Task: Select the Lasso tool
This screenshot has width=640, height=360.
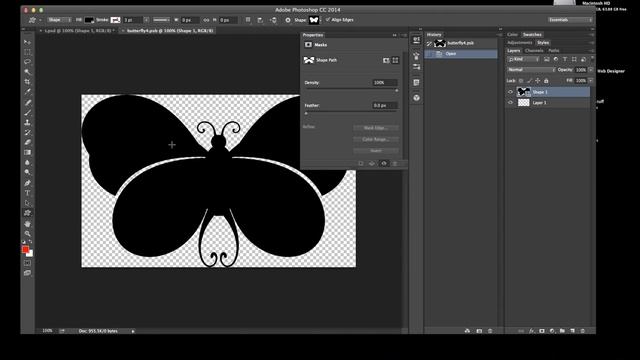Action: pos(27,62)
